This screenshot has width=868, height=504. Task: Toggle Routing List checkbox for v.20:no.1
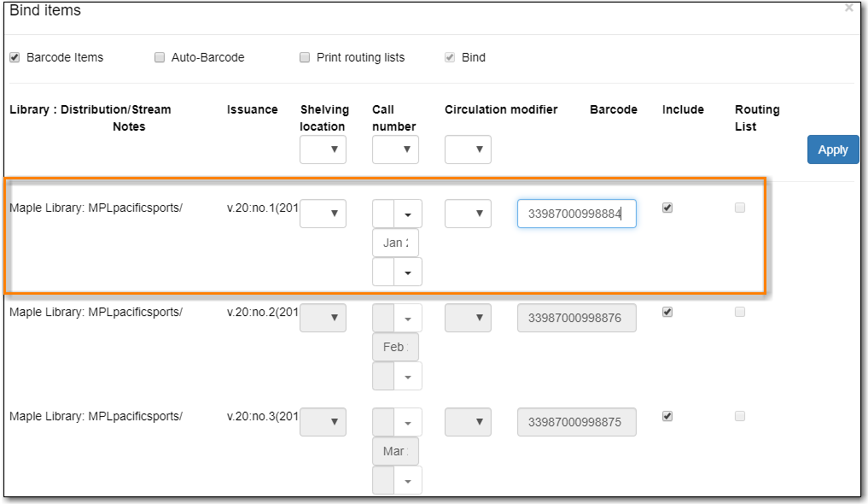(740, 208)
